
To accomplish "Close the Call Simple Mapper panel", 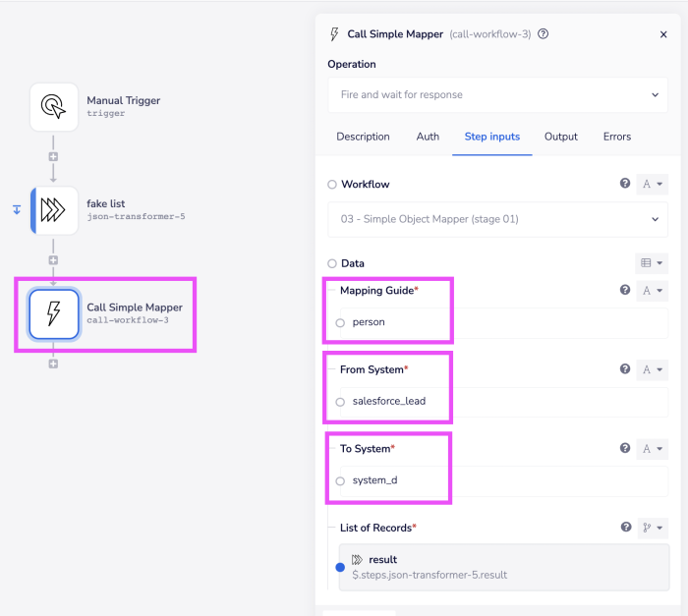I will [x=662, y=34].
